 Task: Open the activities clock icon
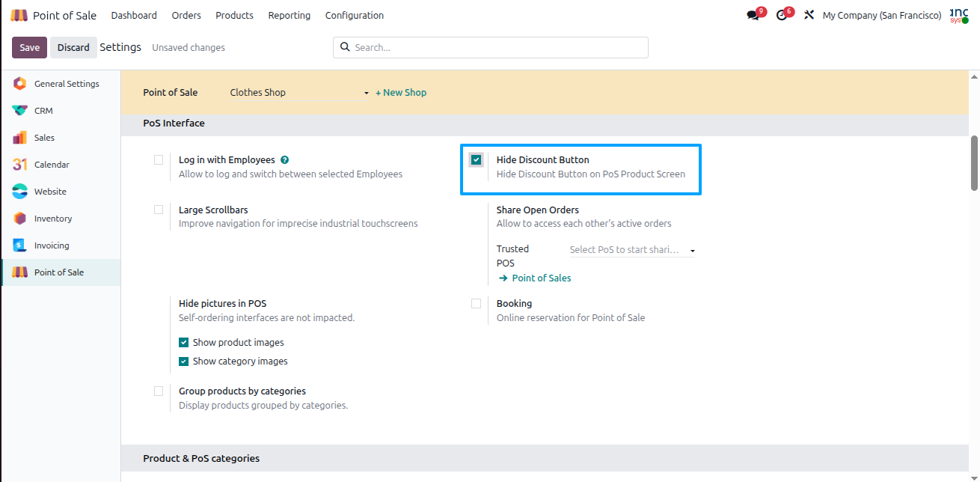click(782, 15)
